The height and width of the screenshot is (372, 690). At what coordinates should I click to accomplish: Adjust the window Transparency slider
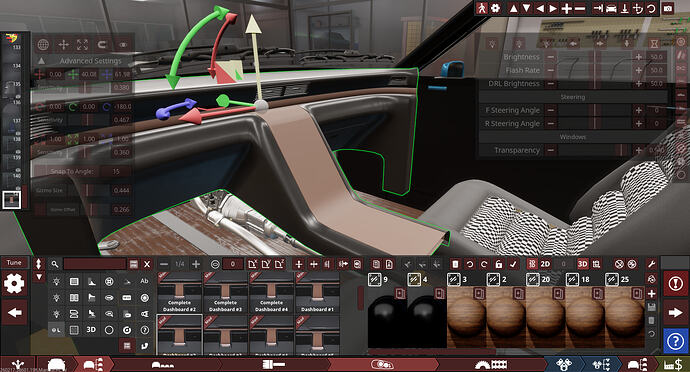[595, 150]
